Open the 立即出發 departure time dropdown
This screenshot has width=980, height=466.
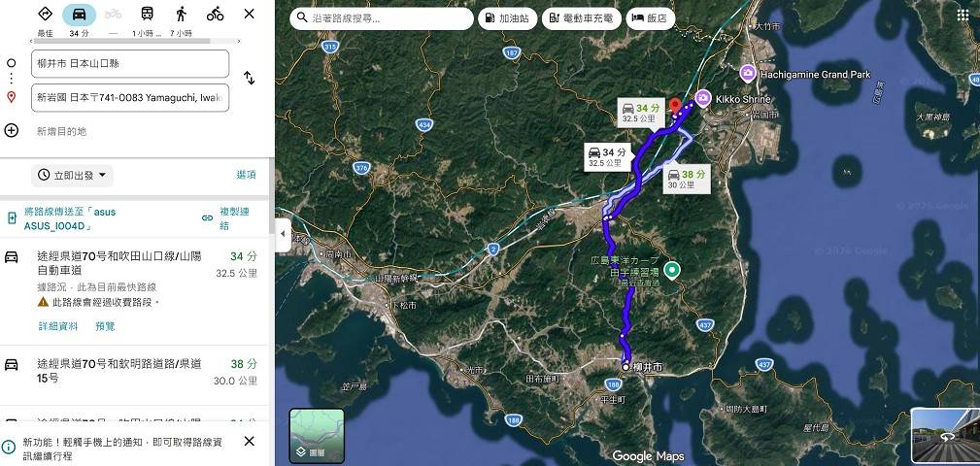coord(72,176)
